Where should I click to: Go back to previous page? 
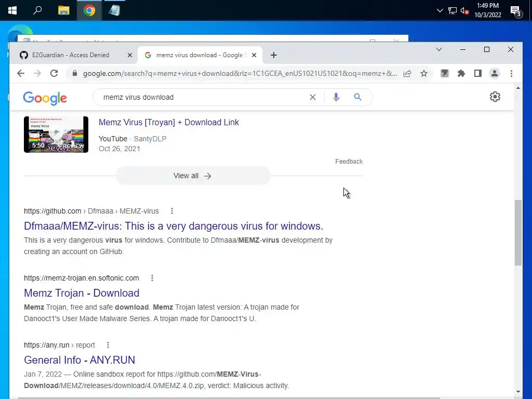21,73
